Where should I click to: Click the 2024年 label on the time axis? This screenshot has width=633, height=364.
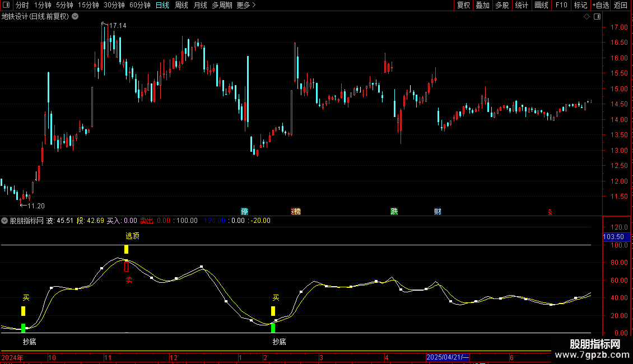tap(12, 357)
